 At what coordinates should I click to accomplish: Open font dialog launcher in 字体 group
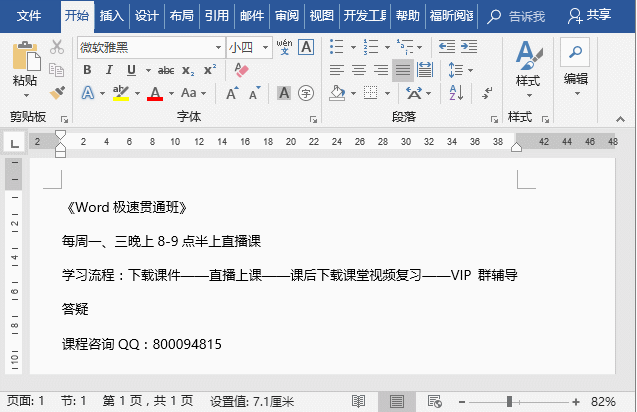pos(313,119)
